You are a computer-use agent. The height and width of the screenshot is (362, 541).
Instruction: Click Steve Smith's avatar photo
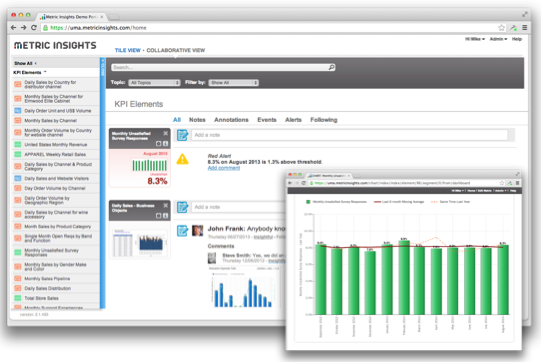[212, 258]
